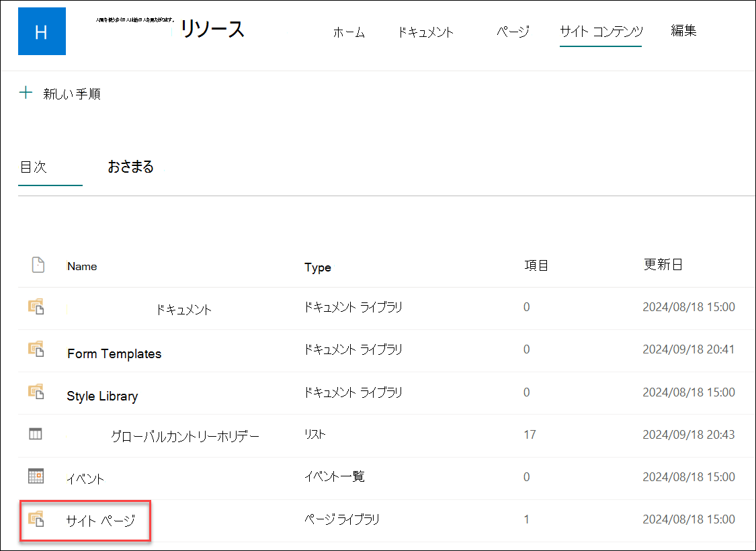Click the date 2024/09/18 20:41

[689, 349]
